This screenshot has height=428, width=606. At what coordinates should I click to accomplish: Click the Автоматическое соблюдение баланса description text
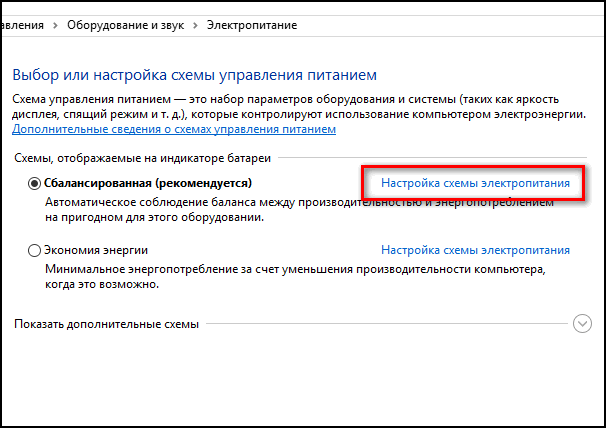point(300,210)
